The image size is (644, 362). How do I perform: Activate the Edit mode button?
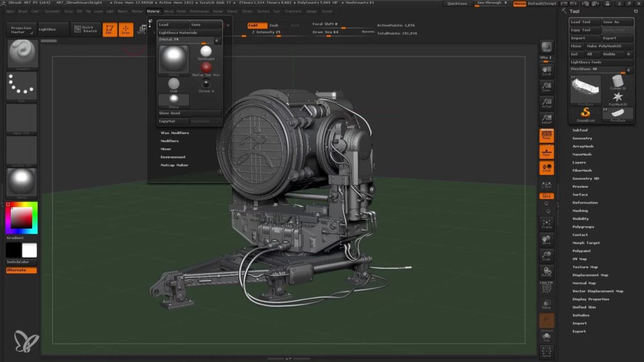110,30
